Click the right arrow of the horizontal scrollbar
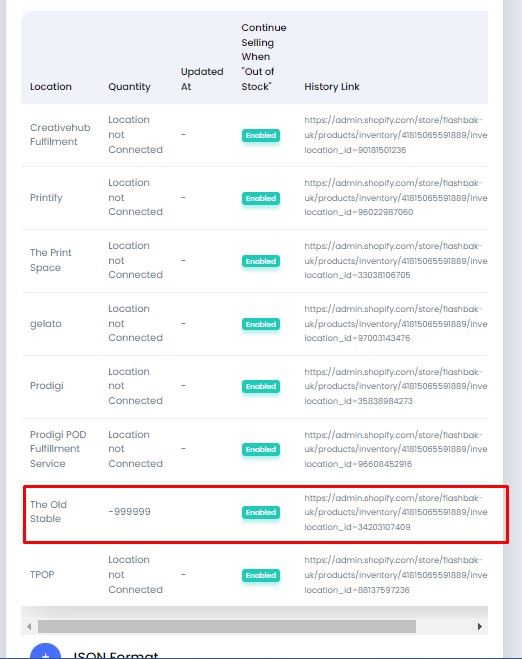 (x=480, y=627)
